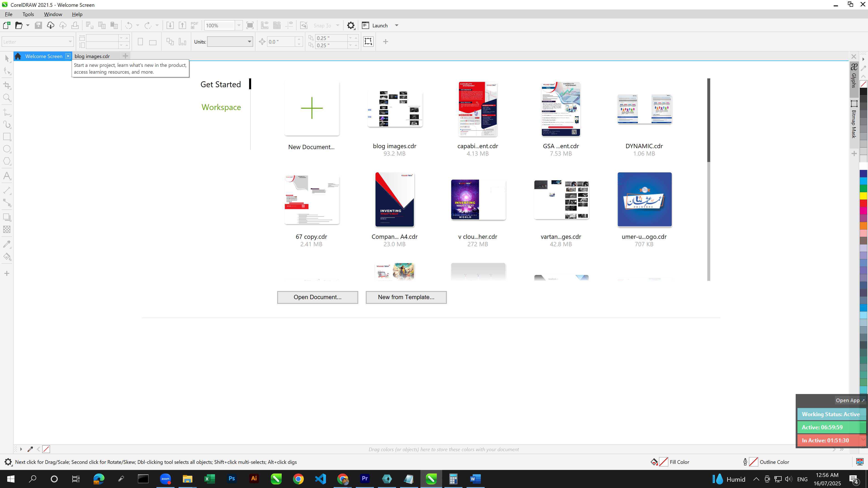Click the nudge distance 0.0 field
This screenshot has height=488, width=868.
pos(281,42)
